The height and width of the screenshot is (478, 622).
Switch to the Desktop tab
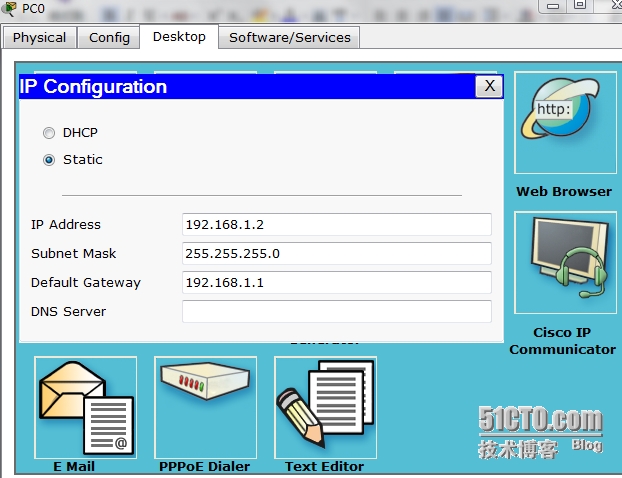(x=179, y=36)
